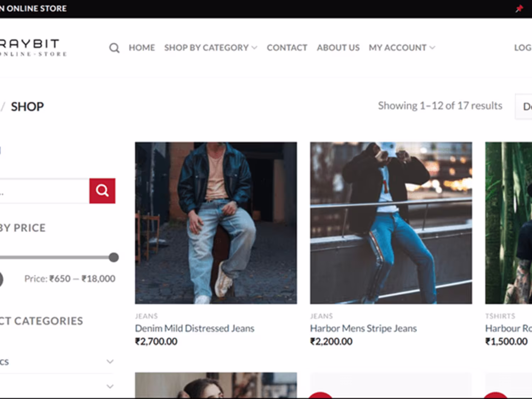Open the My Account menu

tap(402, 47)
